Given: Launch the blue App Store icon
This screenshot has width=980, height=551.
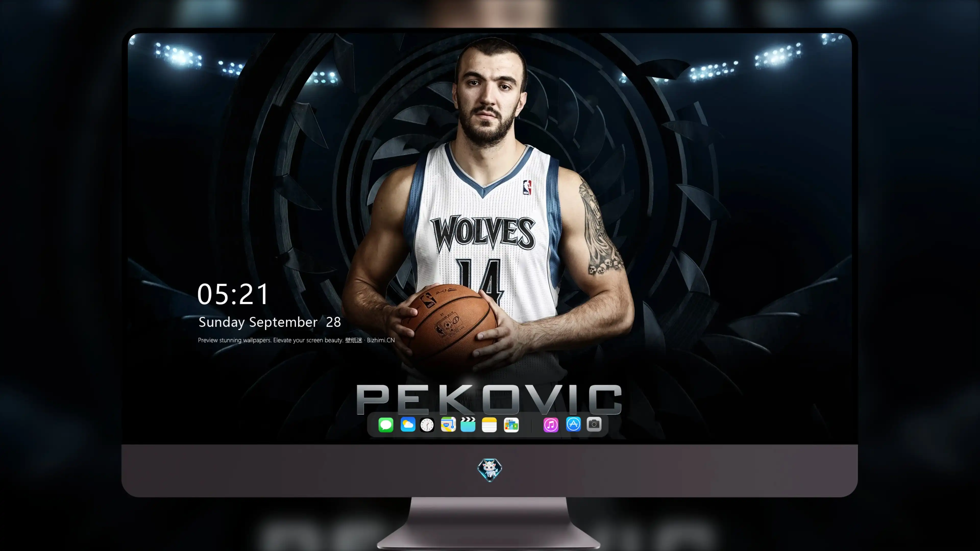Looking at the screenshot, I should coord(573,424).
